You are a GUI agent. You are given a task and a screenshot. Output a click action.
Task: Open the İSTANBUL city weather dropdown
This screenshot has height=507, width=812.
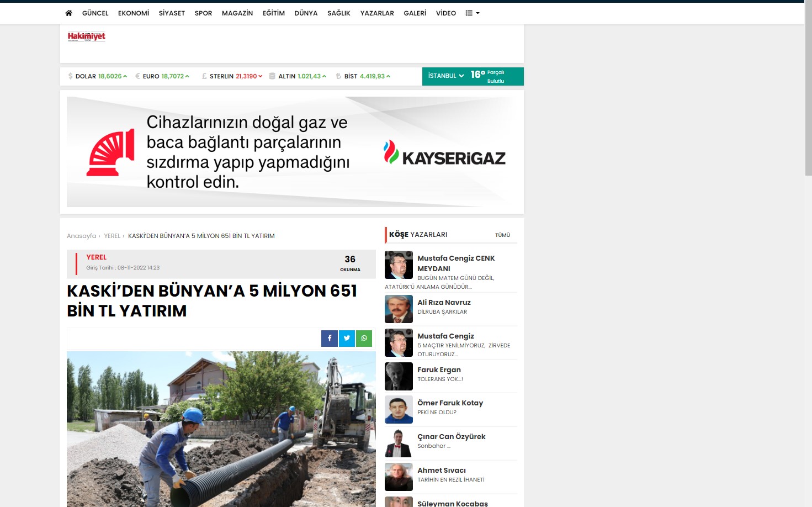coord(445,76)
